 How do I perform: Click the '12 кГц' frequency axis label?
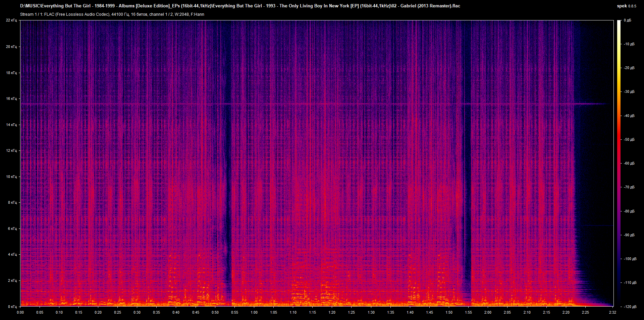click(x=11, y=150)
